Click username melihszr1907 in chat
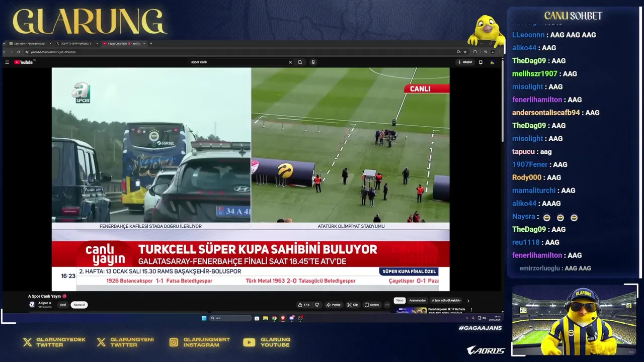Screen dimensions: 644x362 coord(535,73)
